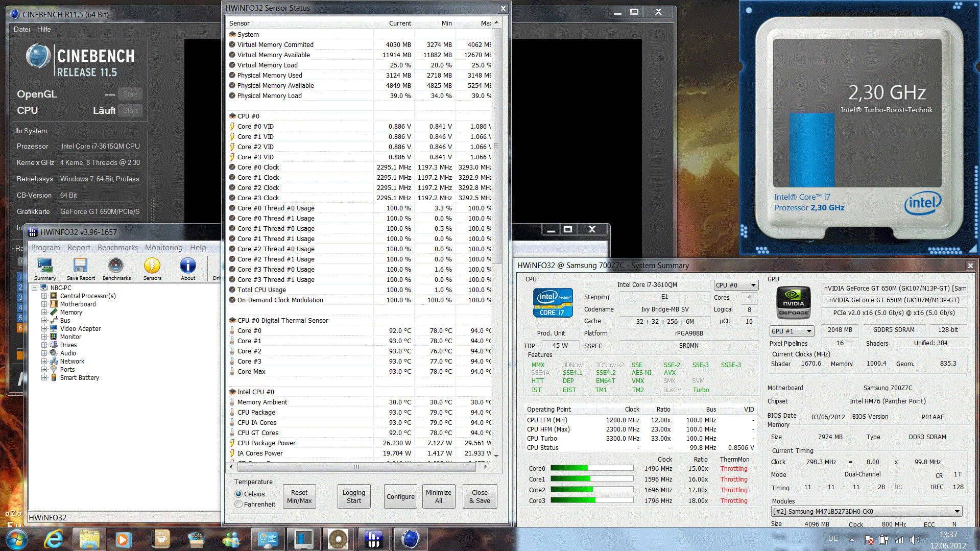
Task: Open the HWiNFO32 taskbar icon
Action: (x=373, y=539)
